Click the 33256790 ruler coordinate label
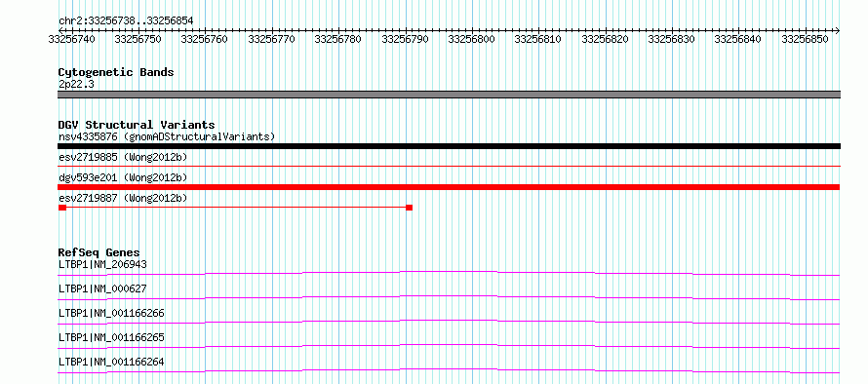 coord(405,39)
